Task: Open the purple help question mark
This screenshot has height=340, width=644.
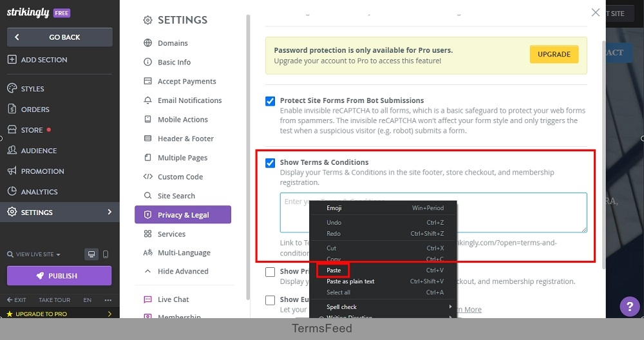Action: [630, 307]
